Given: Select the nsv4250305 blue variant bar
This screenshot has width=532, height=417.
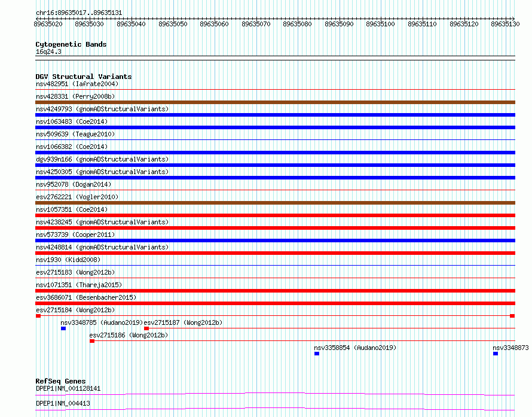Looking at the screenshot, I should pos(275,178).
